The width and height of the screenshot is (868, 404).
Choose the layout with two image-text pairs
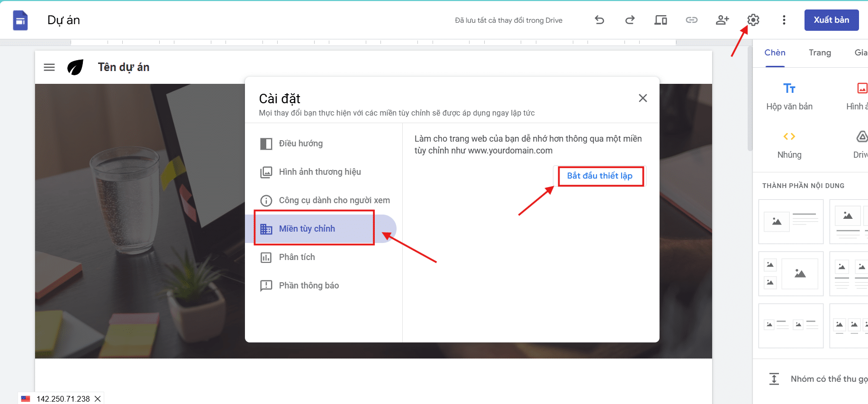[791, 326]
